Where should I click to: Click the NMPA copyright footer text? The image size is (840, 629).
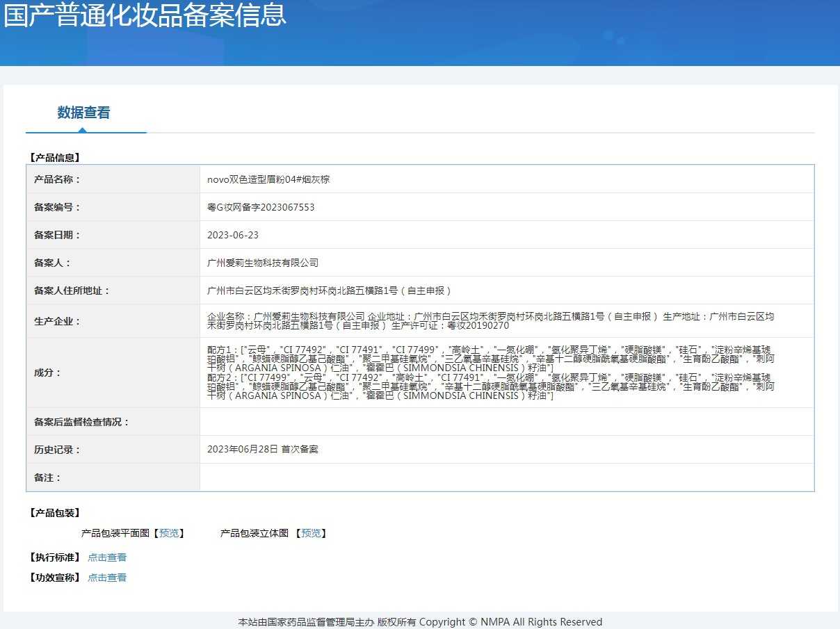420,622
